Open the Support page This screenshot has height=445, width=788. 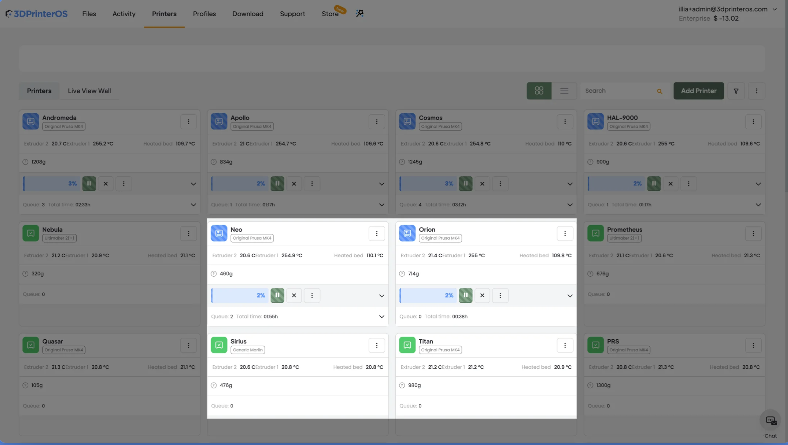click(292, 14)
